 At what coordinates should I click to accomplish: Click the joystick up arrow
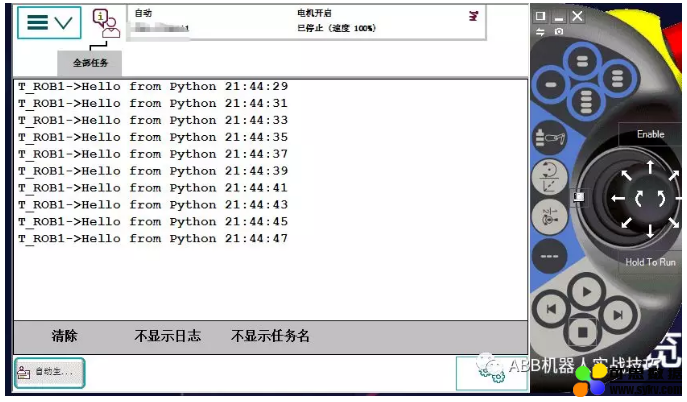coord(649,166)
